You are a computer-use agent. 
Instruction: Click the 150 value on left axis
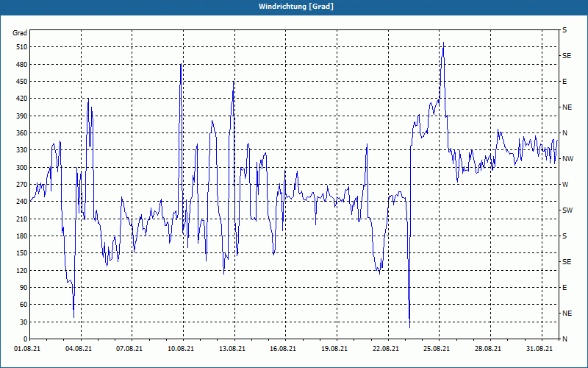[22, 253]
